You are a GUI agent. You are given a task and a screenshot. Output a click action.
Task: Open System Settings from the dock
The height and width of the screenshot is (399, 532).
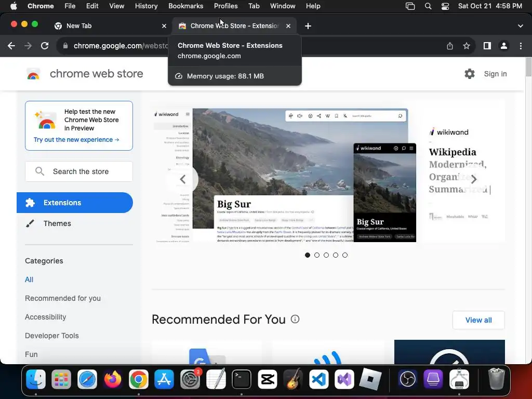pyautogui.click(x=190, y=379)
